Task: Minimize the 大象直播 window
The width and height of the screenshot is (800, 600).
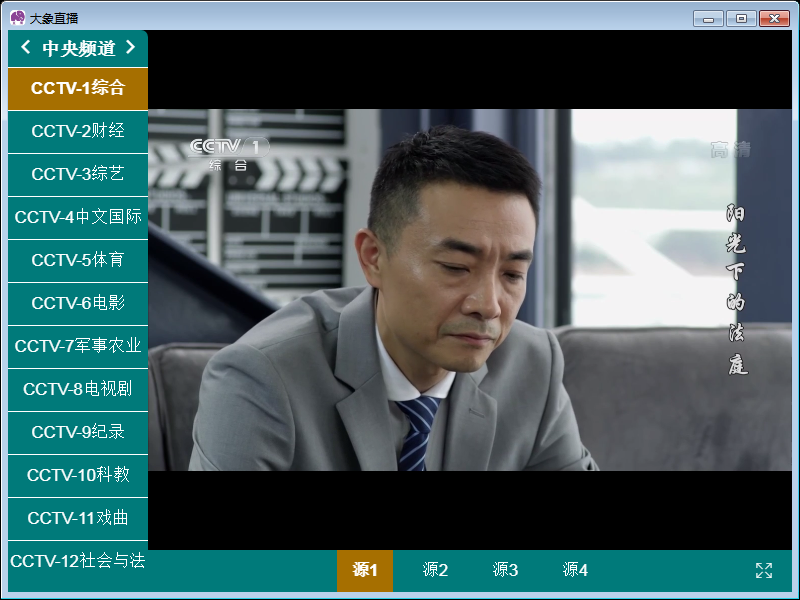Action: click(708, 19)
